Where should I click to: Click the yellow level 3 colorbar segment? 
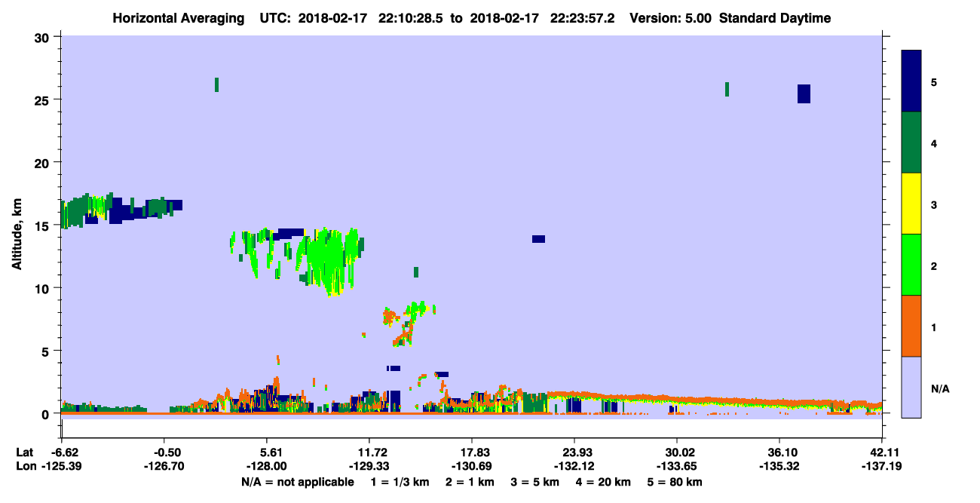click(911, 204)
